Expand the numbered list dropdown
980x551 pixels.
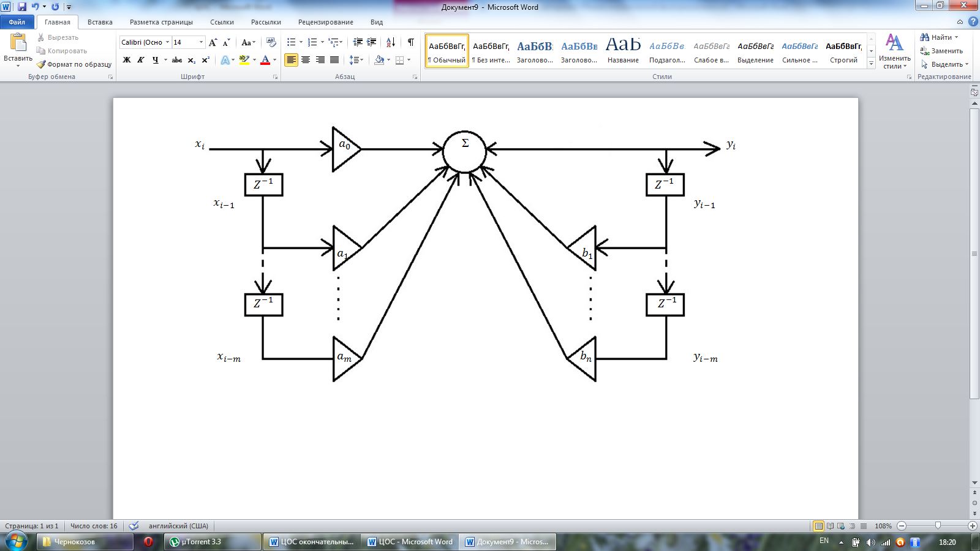coord(322,42)
